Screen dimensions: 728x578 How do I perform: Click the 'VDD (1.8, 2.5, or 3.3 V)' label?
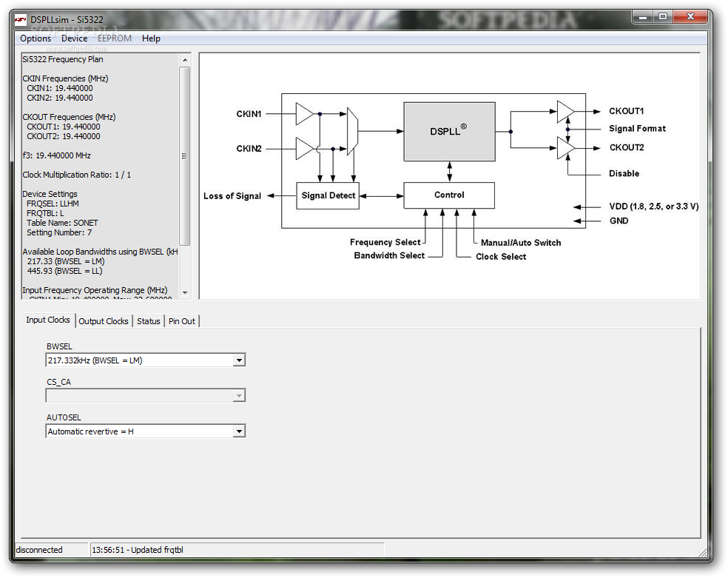click(x=654, y=206)
